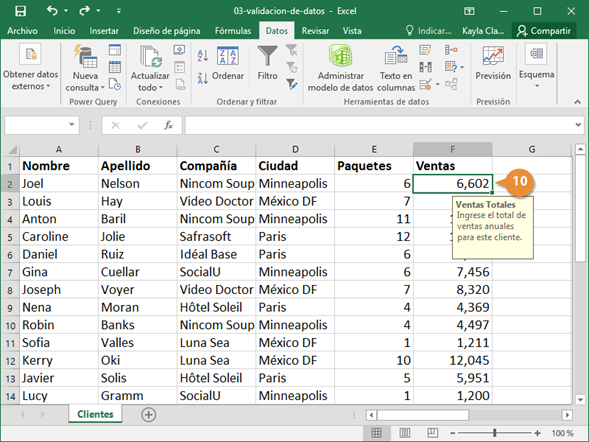589x442 pixels.
Task: Click zoom in plus button
Action: (538, 433)
